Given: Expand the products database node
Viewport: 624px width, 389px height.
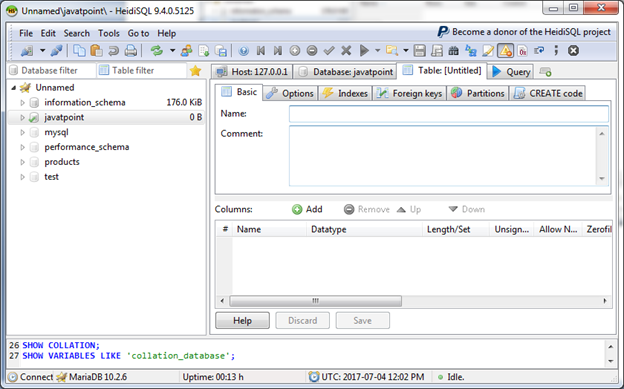Looking at the screenshot, I should (x=22, y=162).
